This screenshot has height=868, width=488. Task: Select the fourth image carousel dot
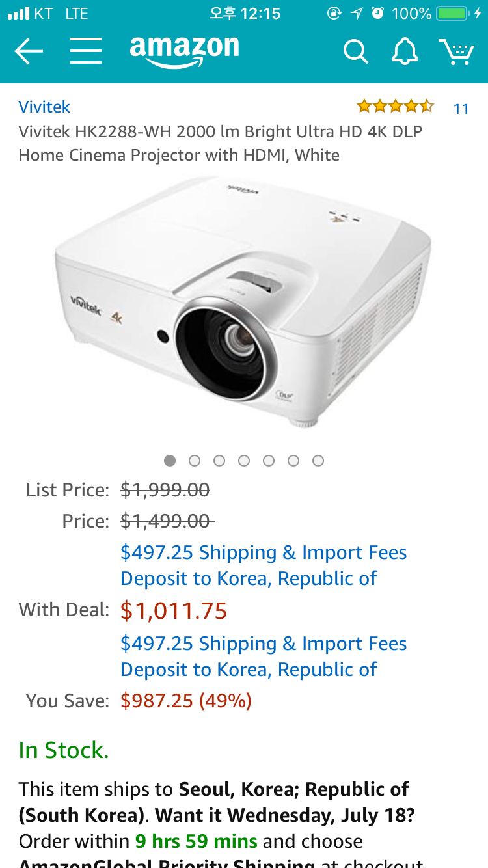244,461
